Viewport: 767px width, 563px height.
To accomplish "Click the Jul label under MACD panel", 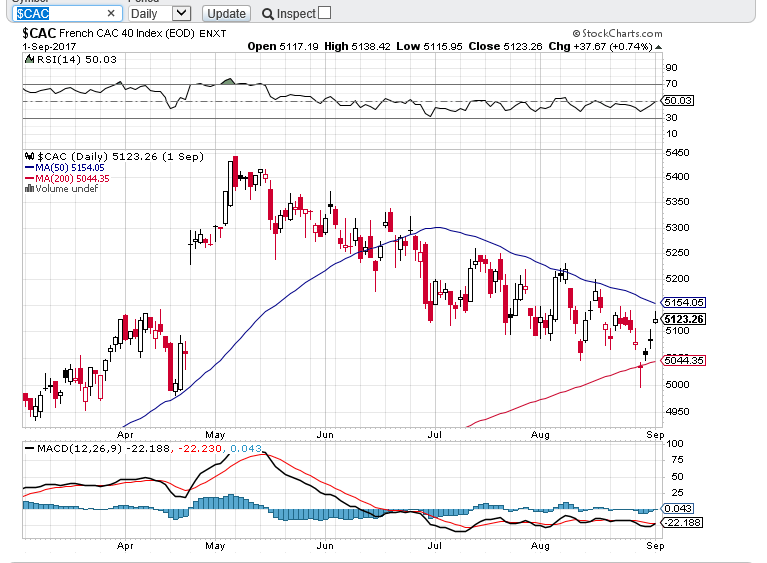I will (x=434, y=545).
